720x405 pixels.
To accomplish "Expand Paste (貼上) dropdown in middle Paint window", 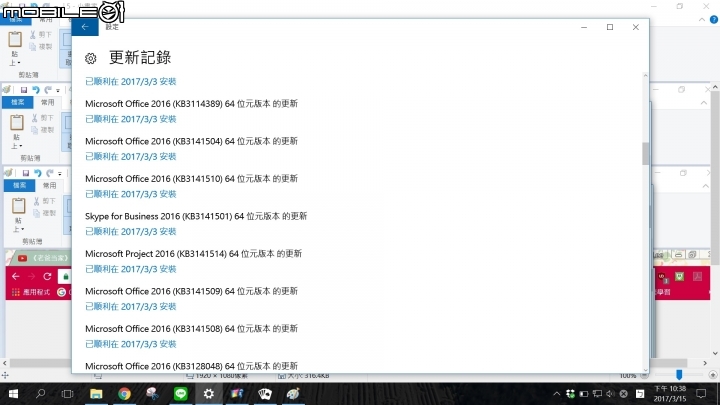I will 16,141.
